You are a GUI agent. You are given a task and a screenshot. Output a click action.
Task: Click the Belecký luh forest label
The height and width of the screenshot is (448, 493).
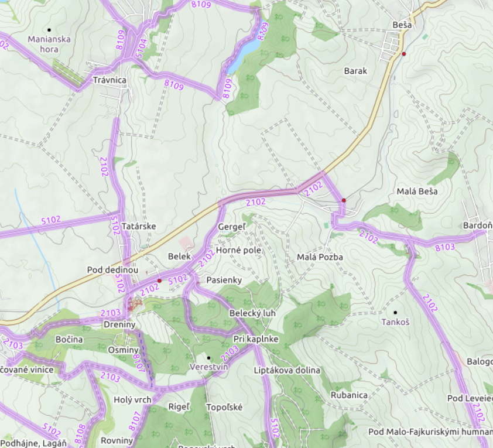click(252, 313)
